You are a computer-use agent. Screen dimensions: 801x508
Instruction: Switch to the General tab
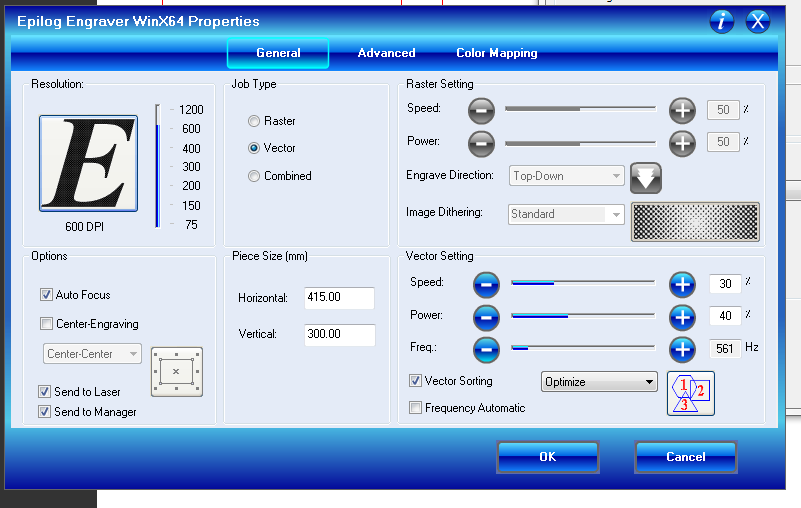[x=278, y=53]
